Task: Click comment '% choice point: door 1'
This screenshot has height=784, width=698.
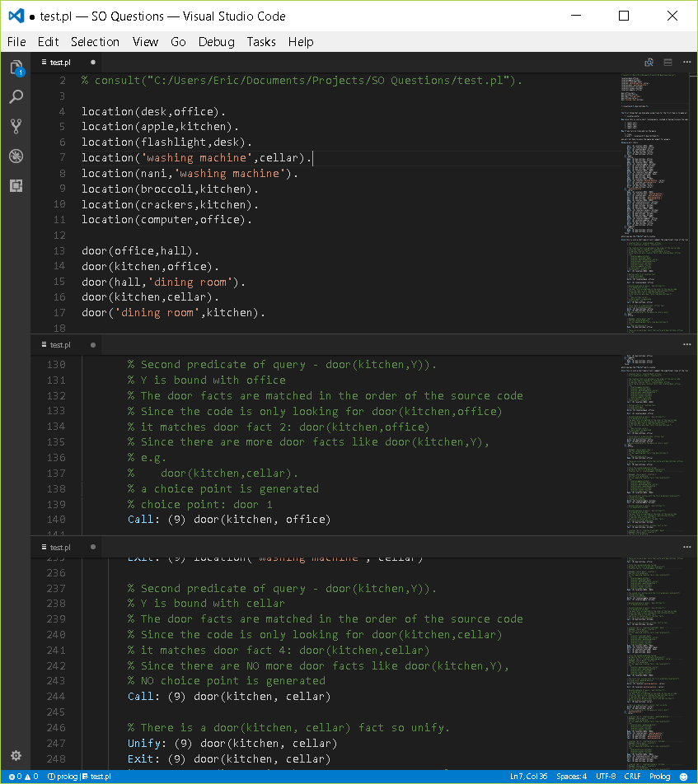Action: (x=200, y=504)
